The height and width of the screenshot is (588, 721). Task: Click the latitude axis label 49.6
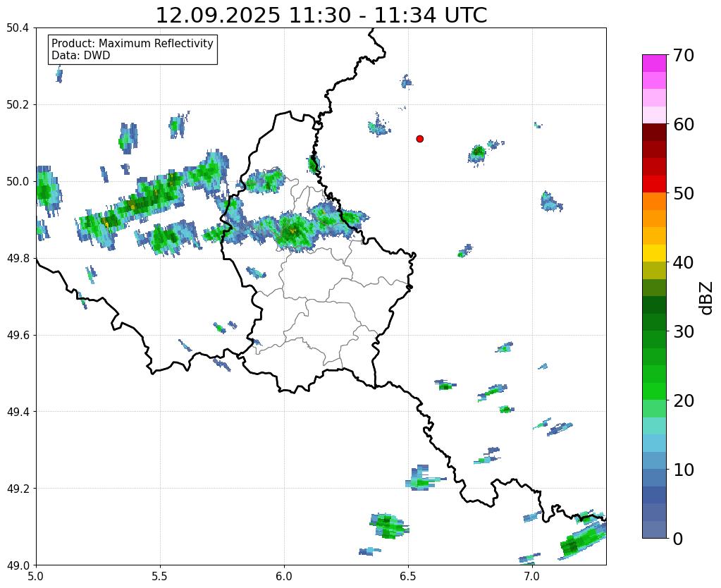coord(18,336)
